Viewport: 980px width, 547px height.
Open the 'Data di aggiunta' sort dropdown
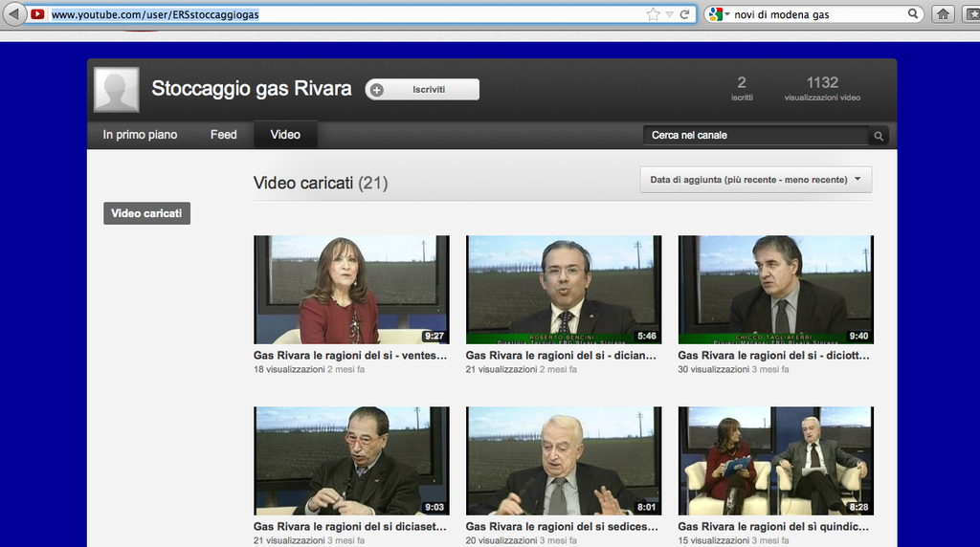click(x=755, y=180)
